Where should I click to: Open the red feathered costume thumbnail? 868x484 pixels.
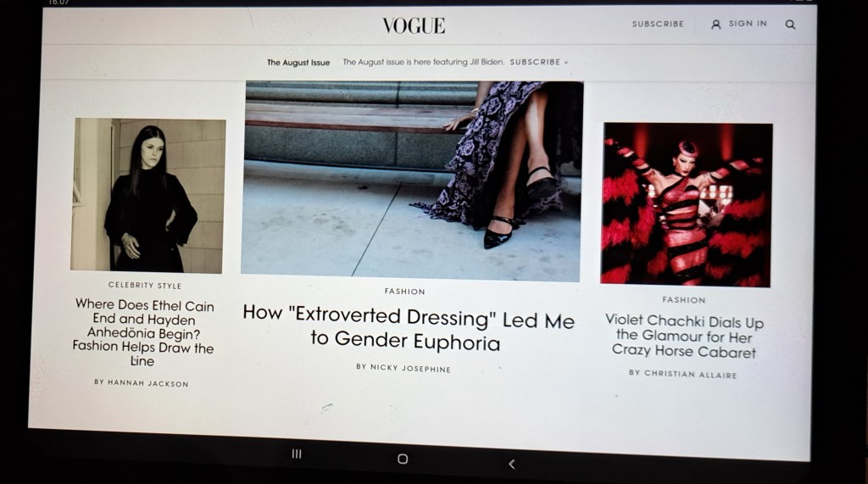pos(687,204)
